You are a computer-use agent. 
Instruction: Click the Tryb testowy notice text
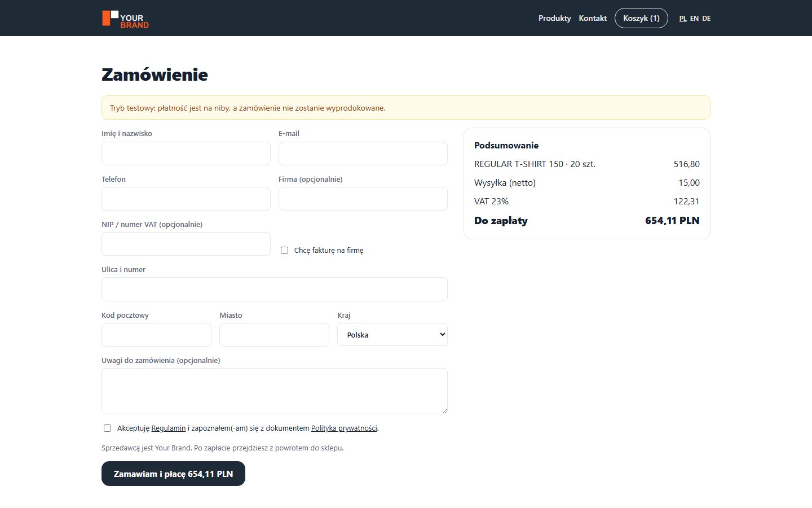[248, 108]
